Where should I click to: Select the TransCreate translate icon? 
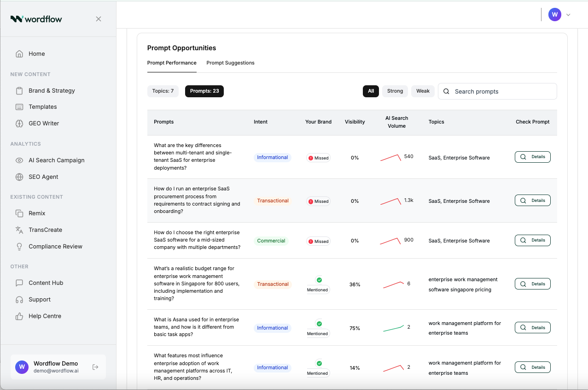(x=19, y=230)
